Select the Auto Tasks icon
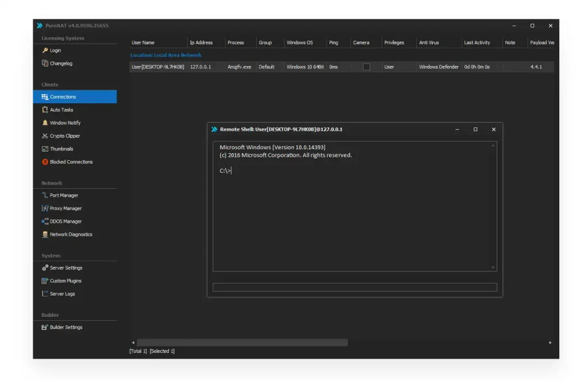This screenshot has width=588, height=381. [x=45, y=110]
